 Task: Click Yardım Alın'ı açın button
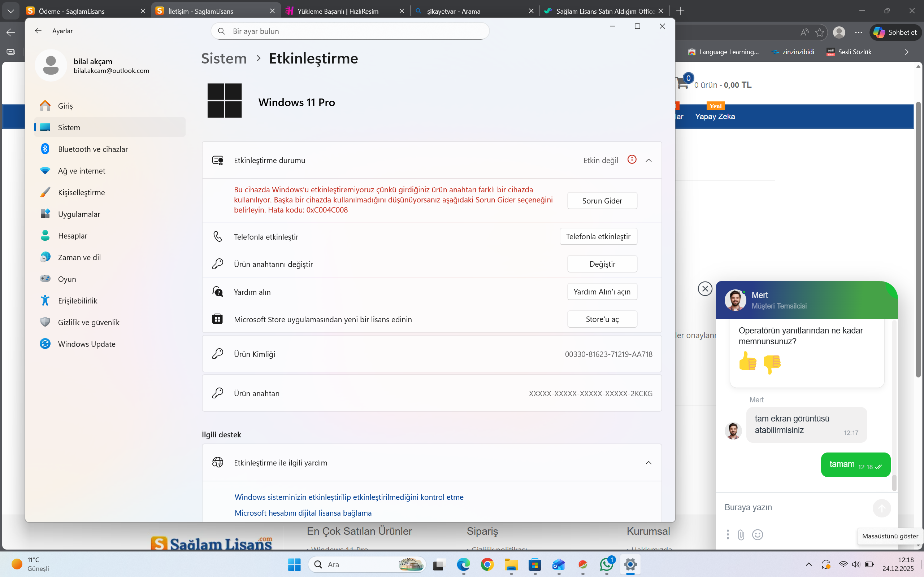tap(602, 292)
